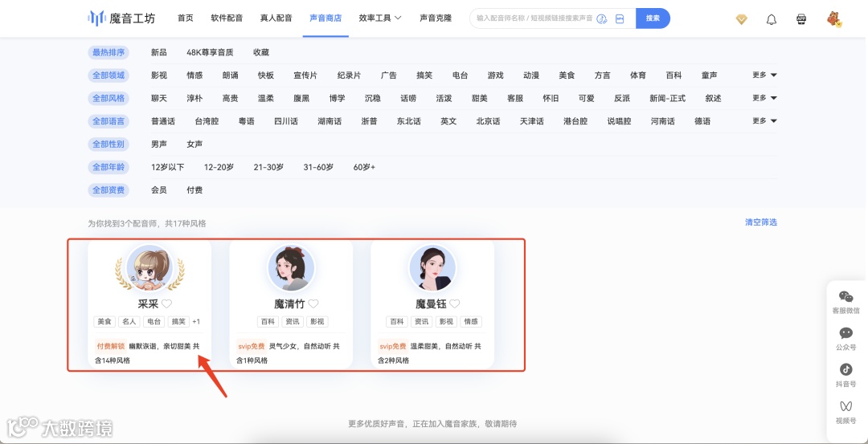Open 视频号 in the side panel
Image resolution: width=868 pixels, height=444 pixels.
845,412
